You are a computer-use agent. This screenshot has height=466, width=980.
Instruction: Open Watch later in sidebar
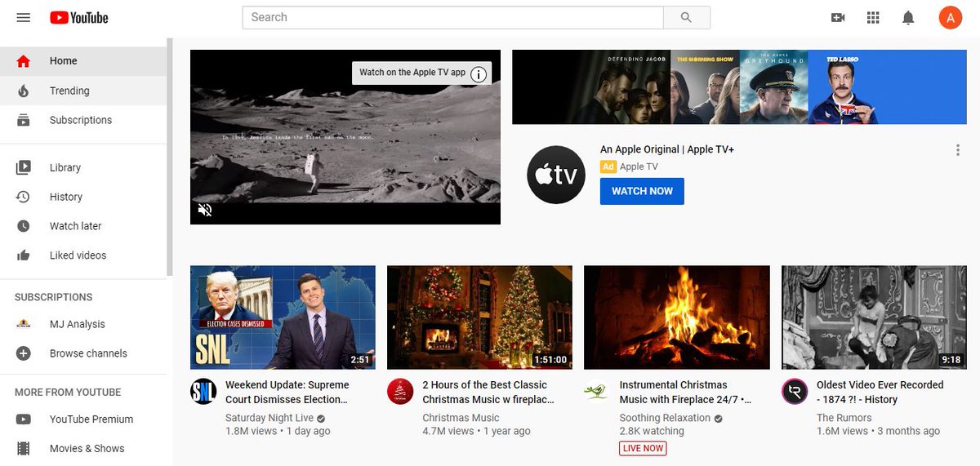(83, 226)
